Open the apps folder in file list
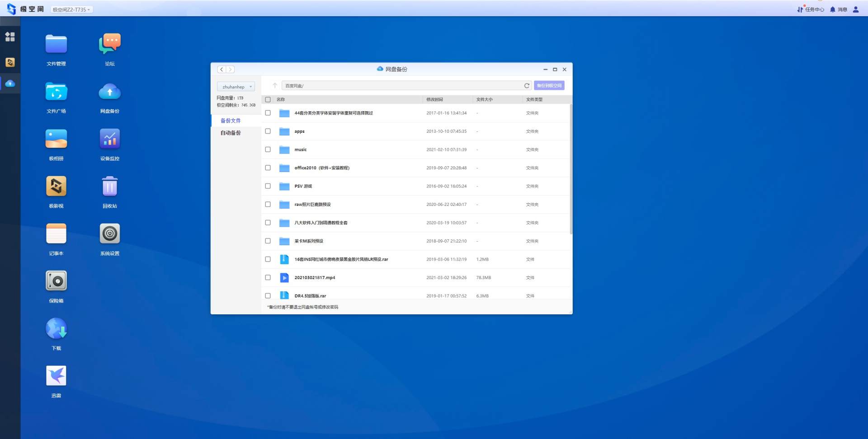Viewport: 868px width, 439px height. pyautogui.click(x=299, y=131)
